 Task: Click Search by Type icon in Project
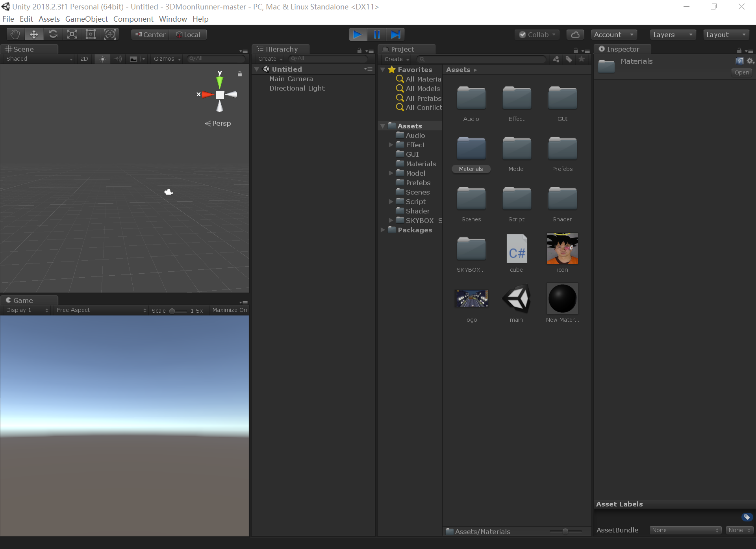point(556,59)
